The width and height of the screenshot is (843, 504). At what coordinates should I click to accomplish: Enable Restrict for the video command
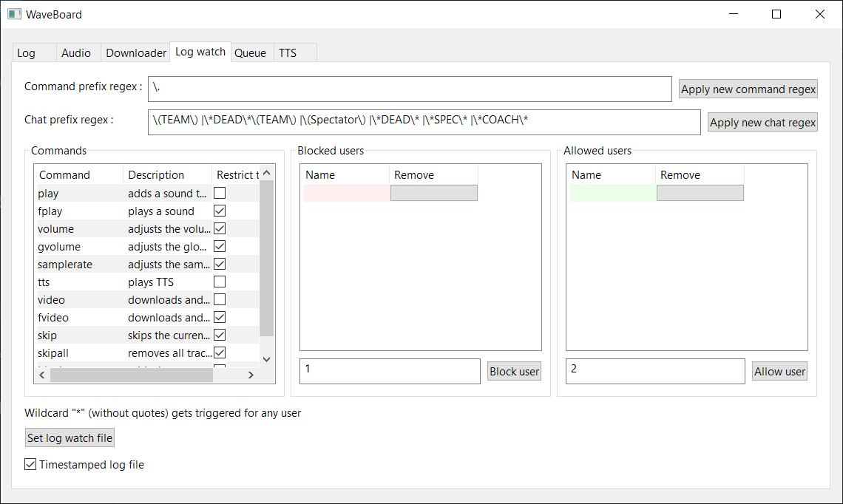tap(220, 299)
